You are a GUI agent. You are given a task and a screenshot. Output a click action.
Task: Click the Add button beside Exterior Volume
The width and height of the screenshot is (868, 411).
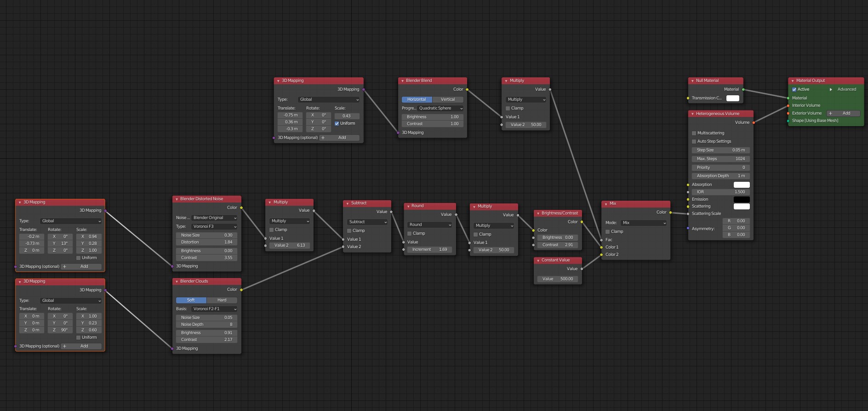pos(843,113)
